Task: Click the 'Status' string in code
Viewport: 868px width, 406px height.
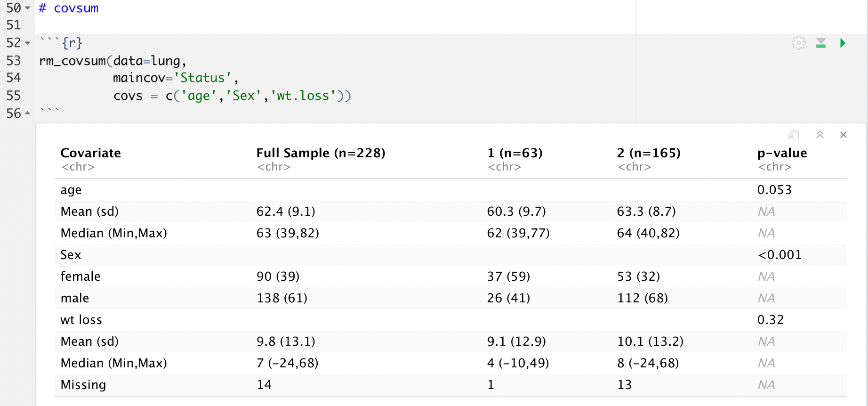Action: tap(202, 78)
